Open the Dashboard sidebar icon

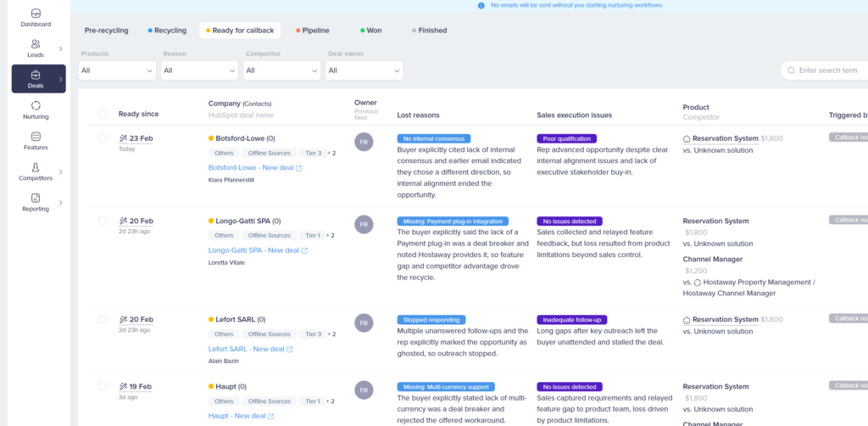[36, 14]
